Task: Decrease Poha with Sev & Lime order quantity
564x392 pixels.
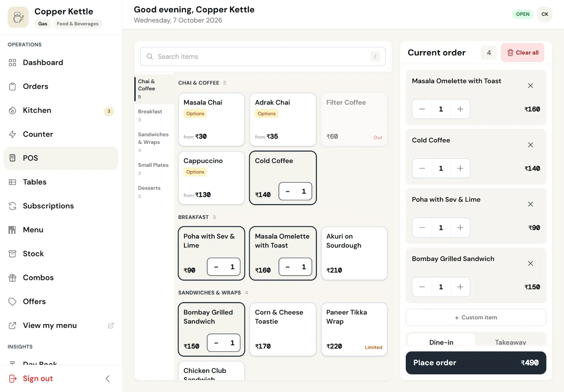Action: click(422, 228)
